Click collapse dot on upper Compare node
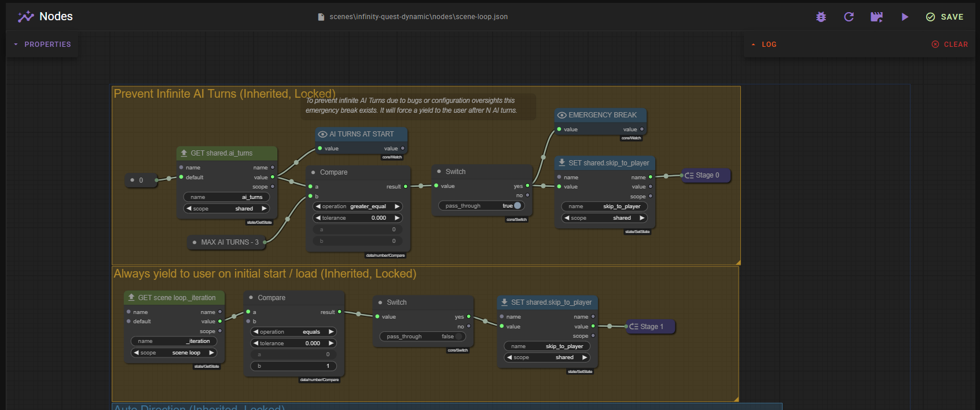 click(x=313, y=172)
